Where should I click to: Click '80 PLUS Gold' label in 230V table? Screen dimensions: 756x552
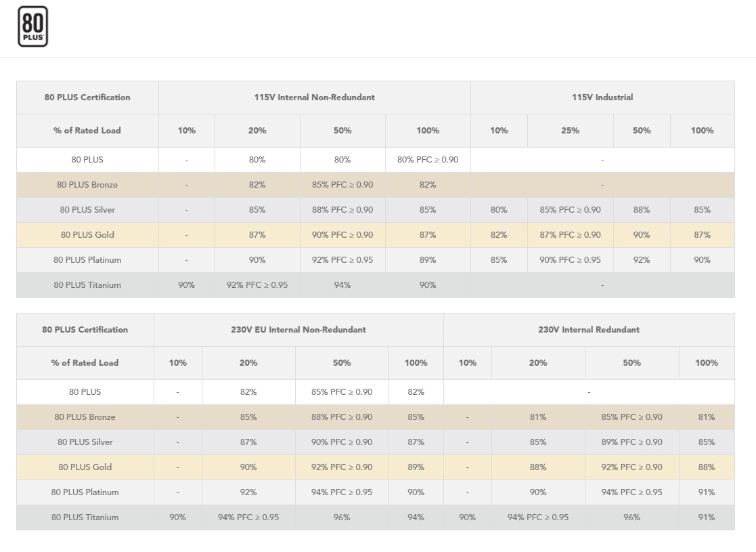point(85,467)
